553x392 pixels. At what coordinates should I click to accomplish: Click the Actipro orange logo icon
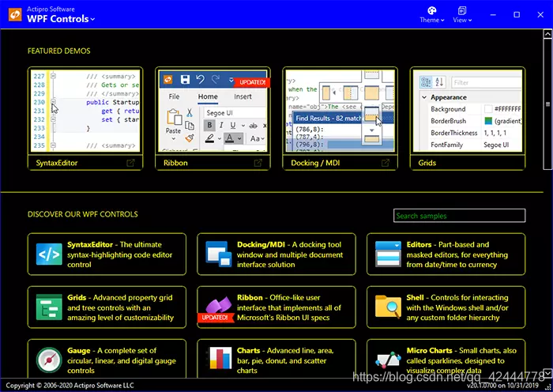(15, 14)
